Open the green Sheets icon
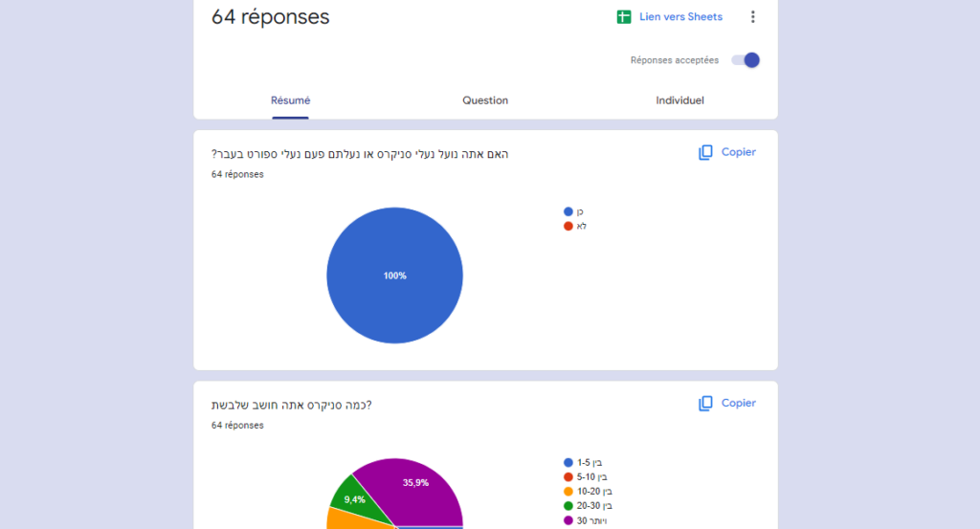This screenshot has height=529, width=980. coord(624,17)
